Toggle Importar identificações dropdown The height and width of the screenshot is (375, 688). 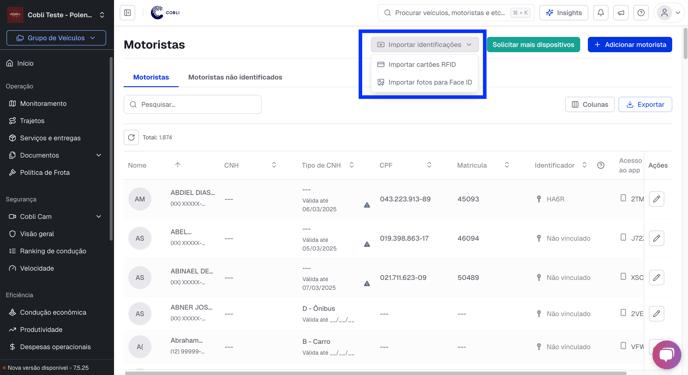click(424, 44)
